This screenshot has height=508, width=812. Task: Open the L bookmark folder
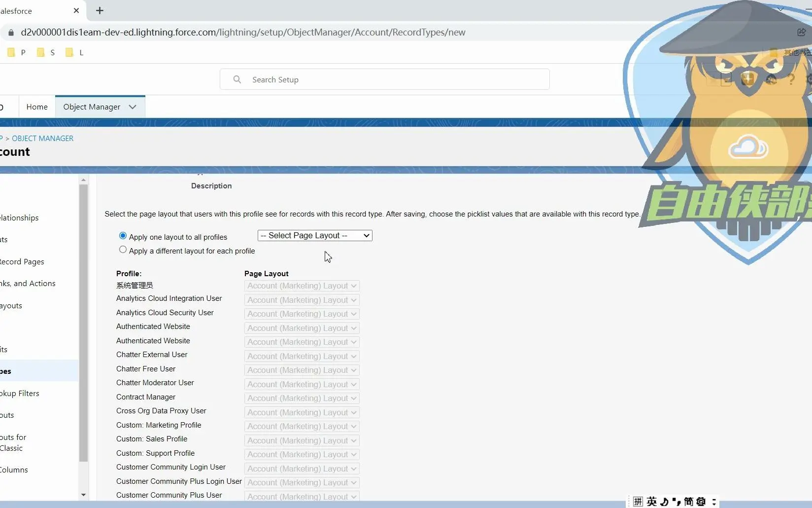coord(74,52)
